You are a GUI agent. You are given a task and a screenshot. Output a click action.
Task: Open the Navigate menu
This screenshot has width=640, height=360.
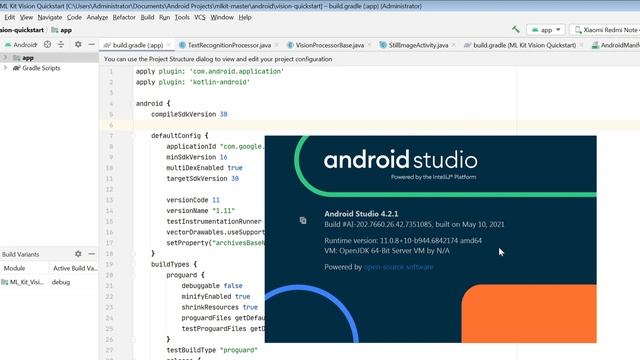[50, 17]
